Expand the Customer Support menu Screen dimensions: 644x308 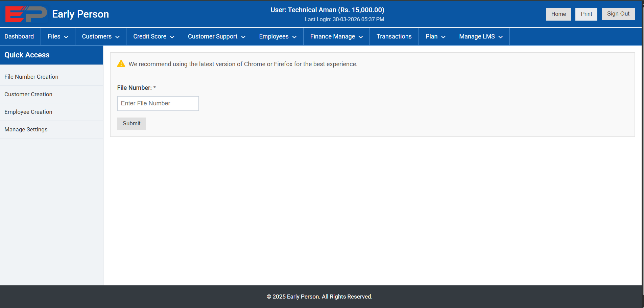click(216, 36)
